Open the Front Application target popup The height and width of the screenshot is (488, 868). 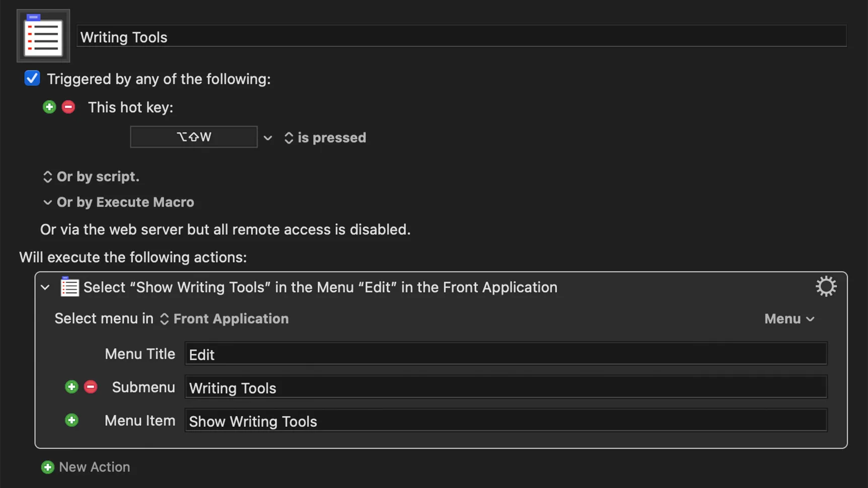[225, 319]
